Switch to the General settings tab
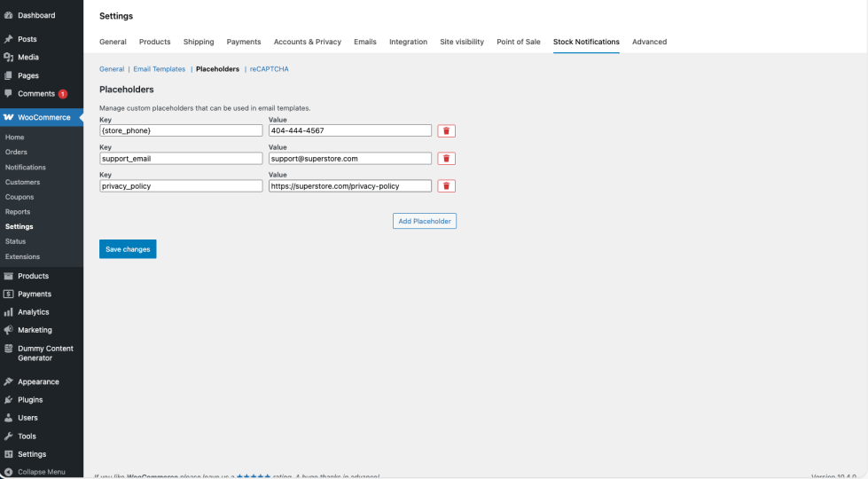 click(113, 42)
